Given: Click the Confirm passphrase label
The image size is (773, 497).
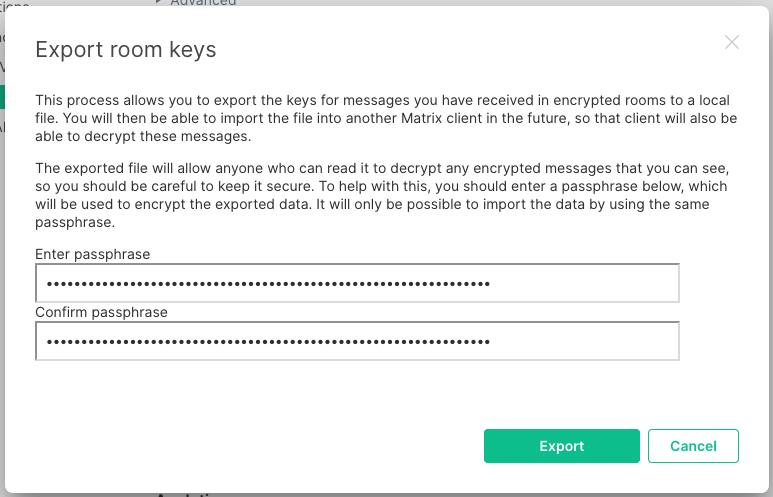Looking at the screenshot, I should [101, 312].
